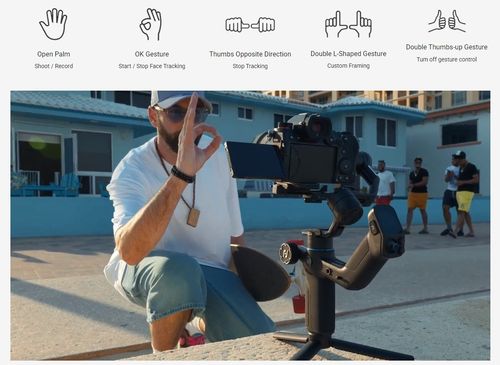Screen dimensions: 500x365
Task: Click the Double L-Shaped hands icon
Action: [348, 24]
